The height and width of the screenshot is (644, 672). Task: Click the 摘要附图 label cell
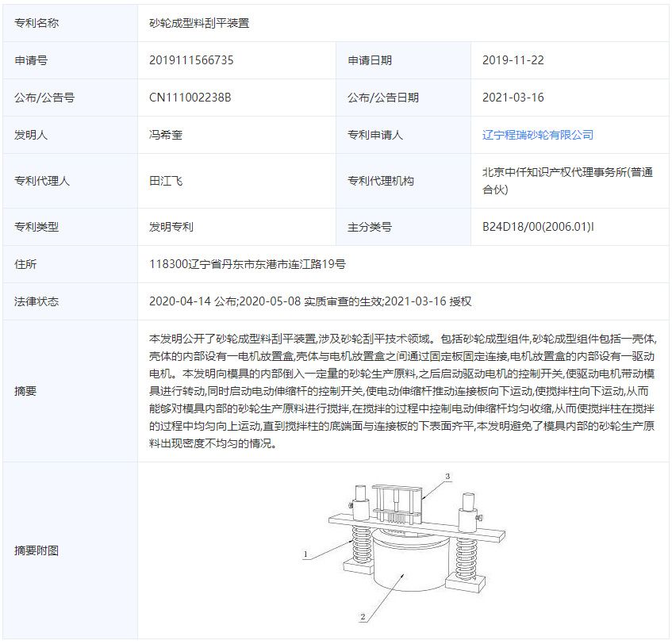coord(71,550)
